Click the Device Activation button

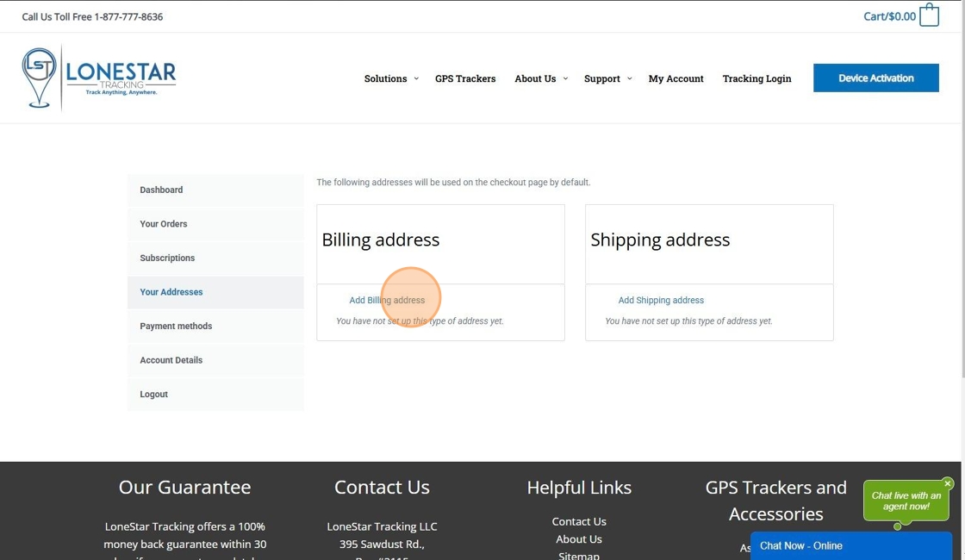(875, 78)
